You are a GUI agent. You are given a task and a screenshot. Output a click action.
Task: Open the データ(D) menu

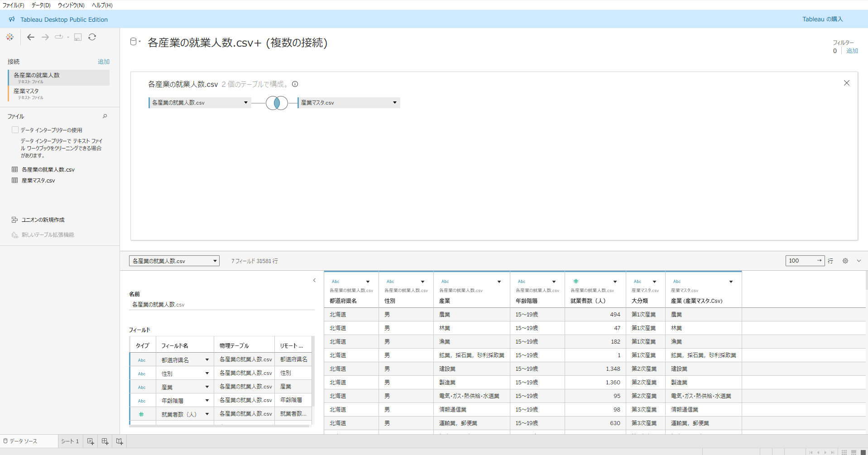point(41,5)
